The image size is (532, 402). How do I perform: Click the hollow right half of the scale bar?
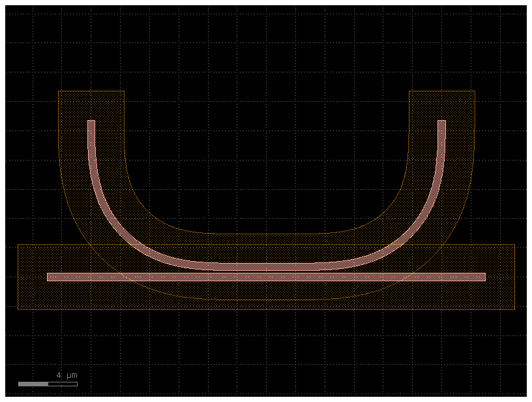coord(62,384)
